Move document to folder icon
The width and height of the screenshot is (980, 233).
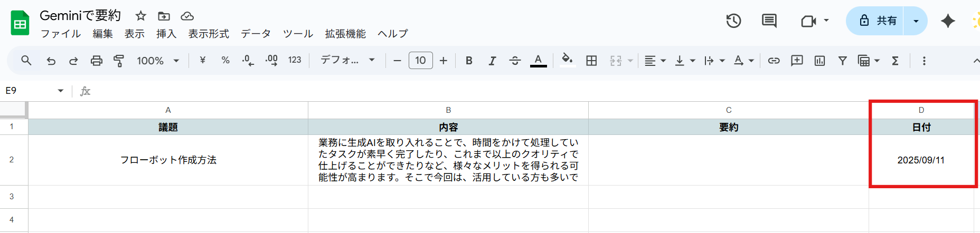pos(164,16)
